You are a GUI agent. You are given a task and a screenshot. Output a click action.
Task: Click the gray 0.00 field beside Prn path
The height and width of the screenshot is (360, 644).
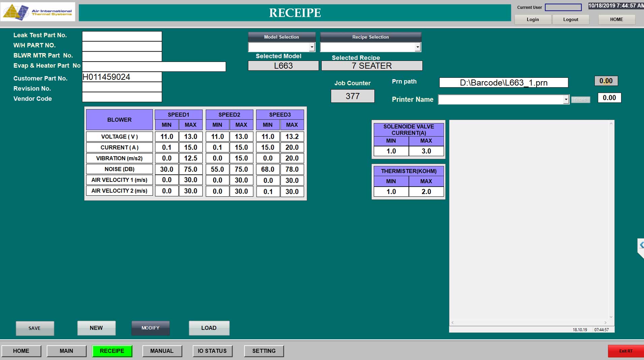coord(606,81)
